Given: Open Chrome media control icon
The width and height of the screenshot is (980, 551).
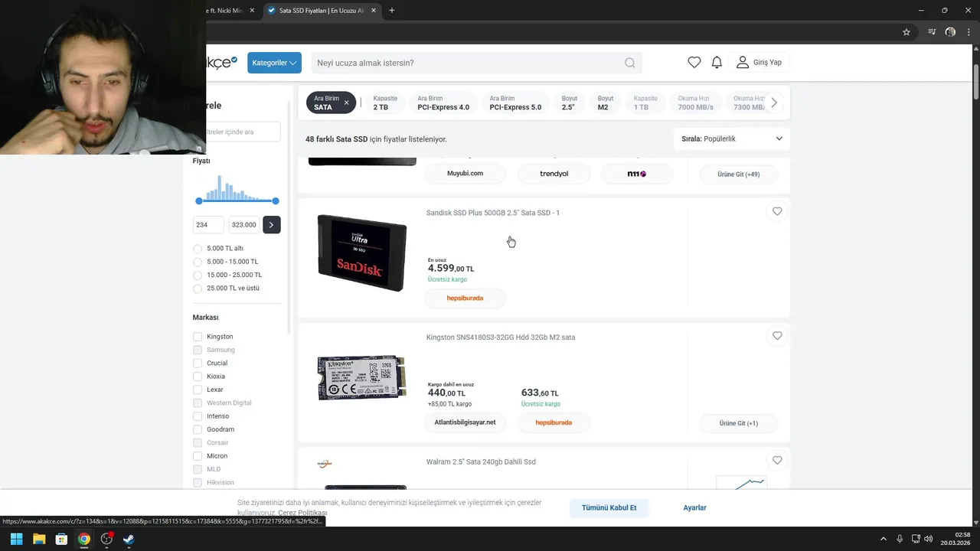Looking at the screenshot, I should point(932,32).
